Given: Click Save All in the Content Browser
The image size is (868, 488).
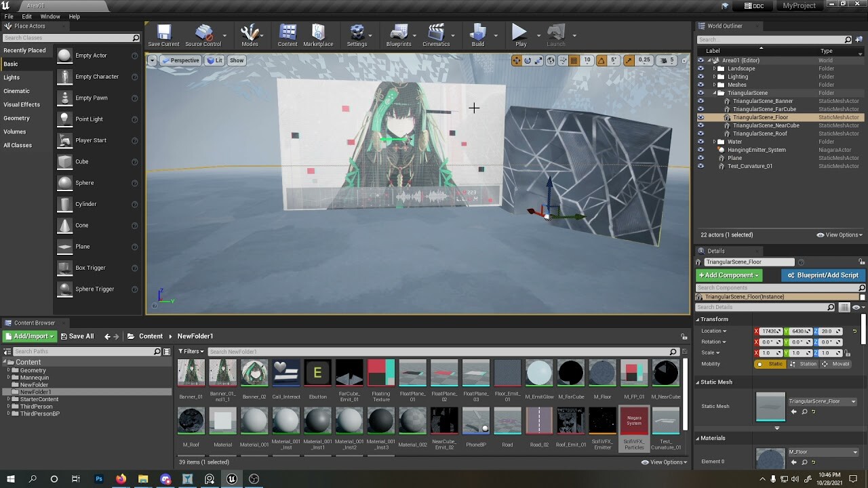Looking at the screenshot, I should (x=77, y=335).
